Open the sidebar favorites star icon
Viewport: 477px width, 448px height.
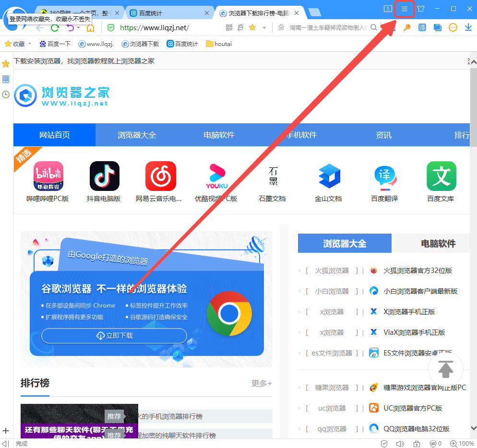pos(6,64)
